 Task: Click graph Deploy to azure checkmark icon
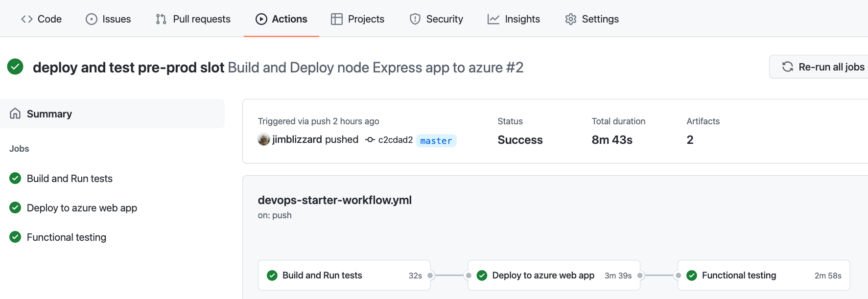tap(482, 276)
